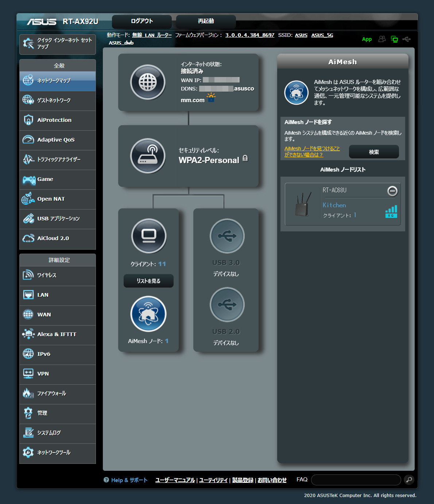Click the AiMesh network status icon in header

click(x=394, y=39)
